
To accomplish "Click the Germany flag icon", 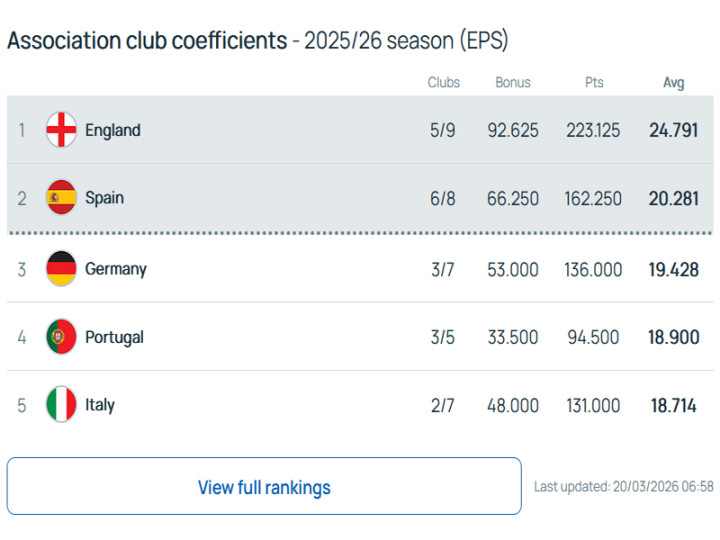I will (61, 268).
